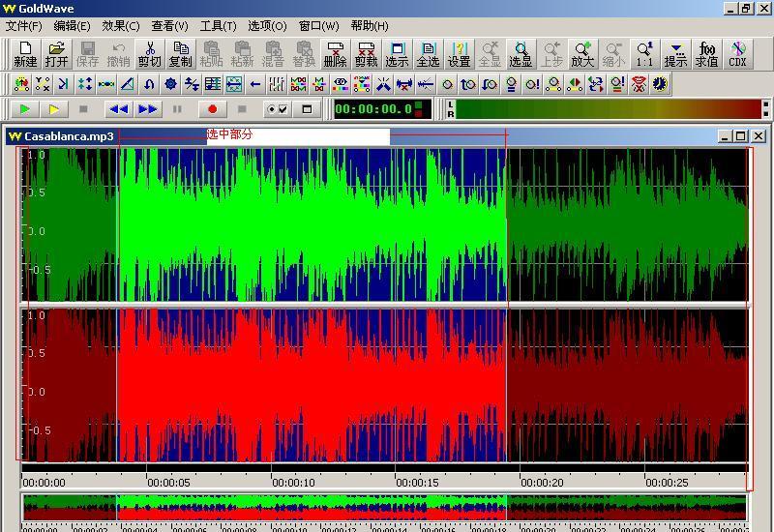Click the blue rewind button
Screen dimensions: 774x532
click(118, 109)
